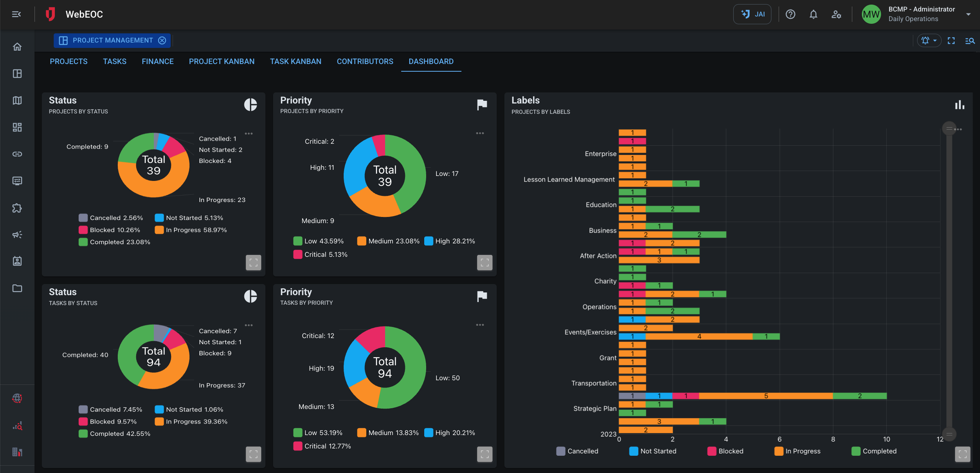980x473 pixels.
Task: Toggle the Critical legend on Tasks Priority chart
Action: coord(321,446)
